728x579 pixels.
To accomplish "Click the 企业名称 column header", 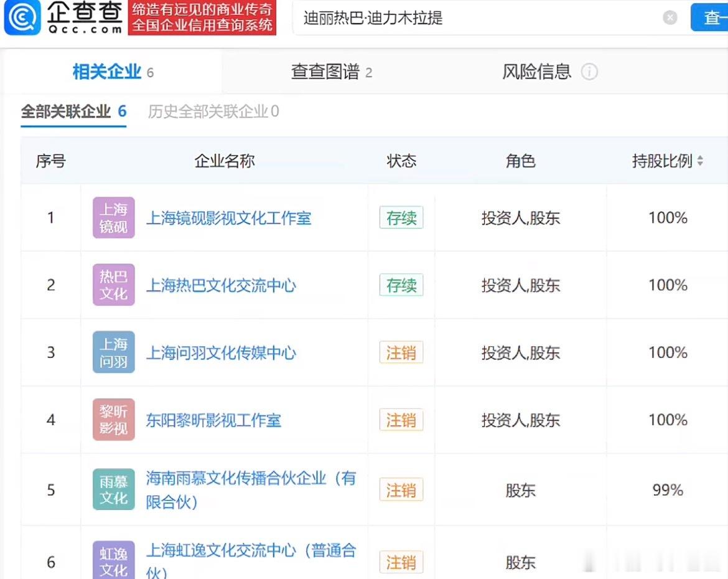I will [225, 161].
